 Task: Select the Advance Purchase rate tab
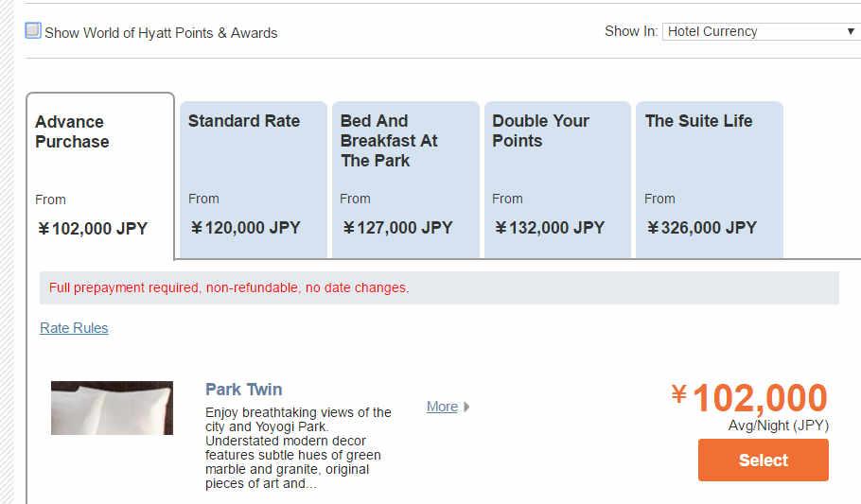coord(99,175)
